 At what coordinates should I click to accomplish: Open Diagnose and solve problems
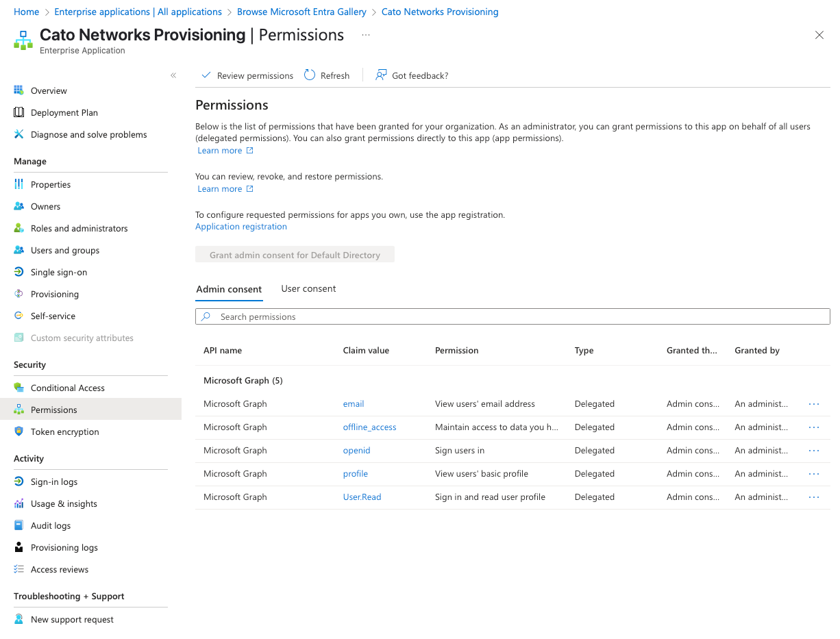88,134
